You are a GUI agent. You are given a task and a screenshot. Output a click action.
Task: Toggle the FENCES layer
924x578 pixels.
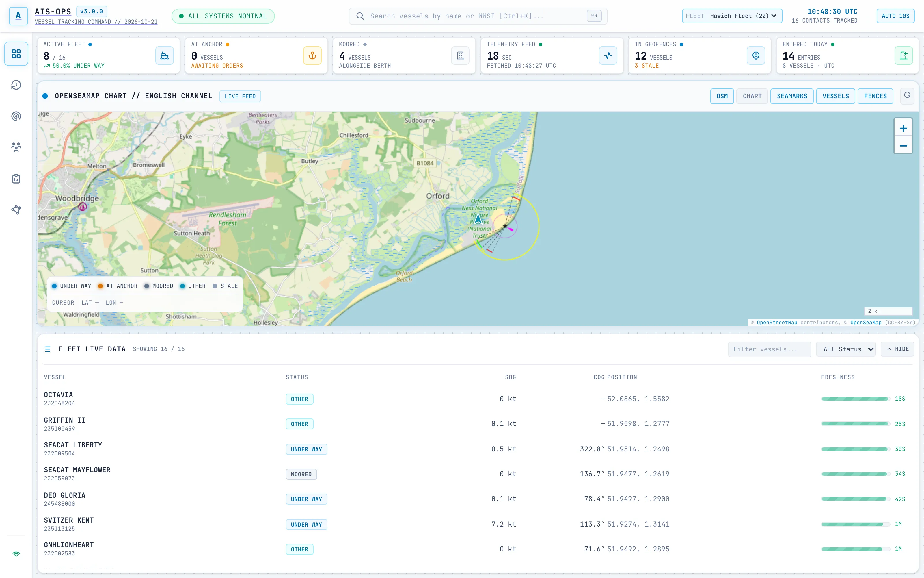click(x=875, y=96)
